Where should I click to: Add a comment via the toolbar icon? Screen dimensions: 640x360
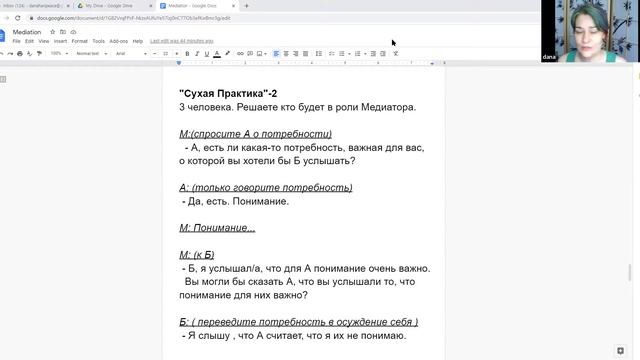click(250, 53)
